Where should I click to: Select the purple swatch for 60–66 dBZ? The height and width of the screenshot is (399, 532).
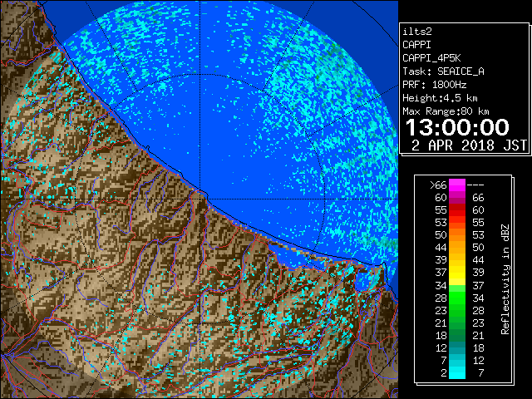pyautogui.click(x=457, y=198)
